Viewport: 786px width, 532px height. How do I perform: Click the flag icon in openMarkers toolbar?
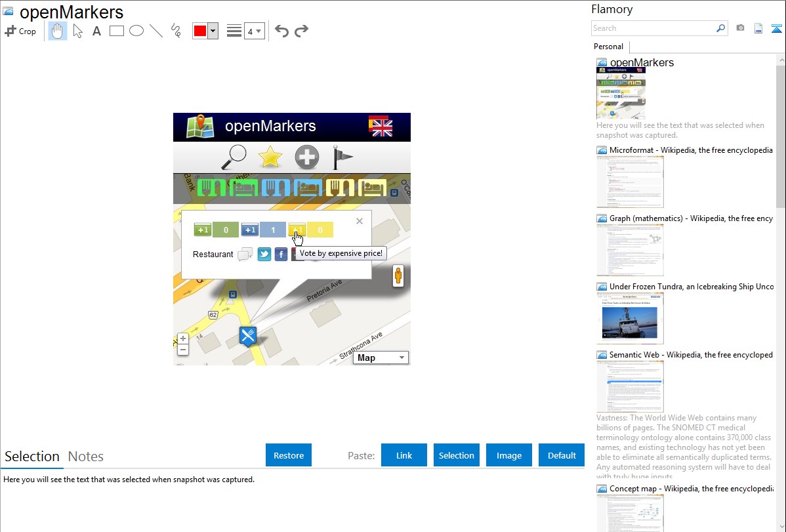tap(342, 157)
